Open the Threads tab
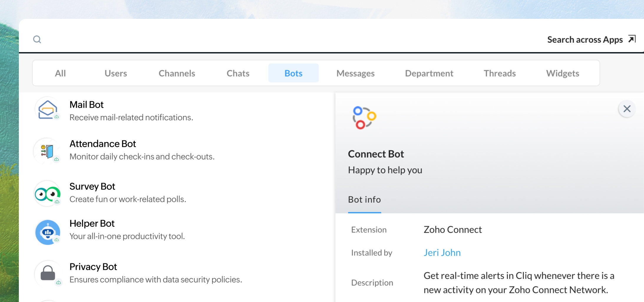 point(500,73)
